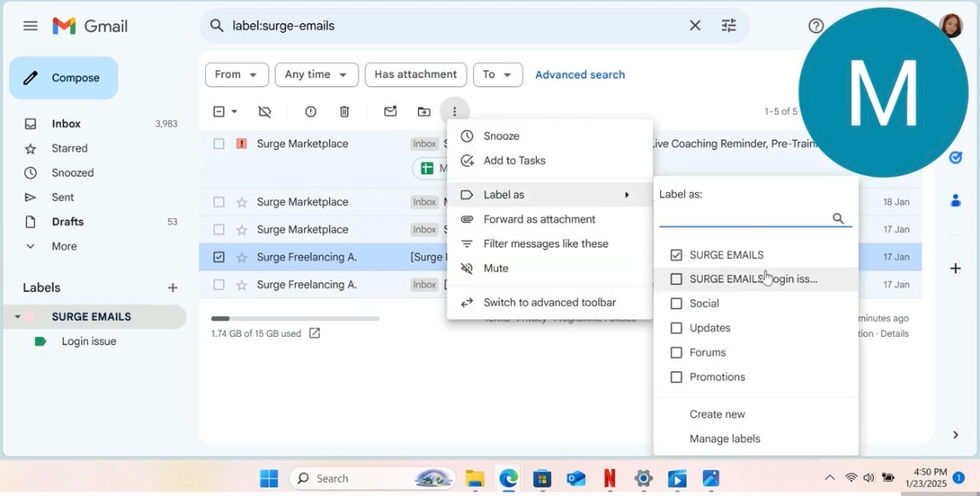
Task: Open the main menu hamburger icon
Action: click(x=30, y=26)
